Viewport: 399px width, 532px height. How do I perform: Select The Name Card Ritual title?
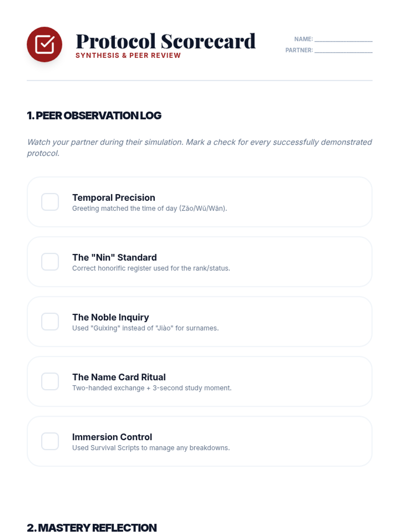tap(119, 377)
